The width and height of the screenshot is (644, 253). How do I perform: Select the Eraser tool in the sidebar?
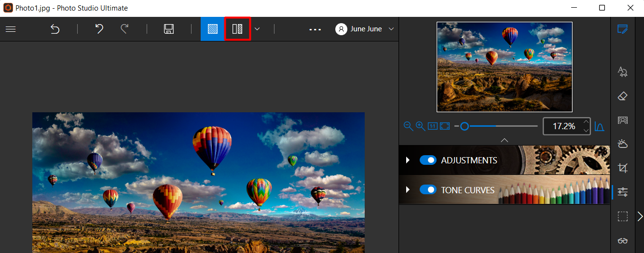623,96
